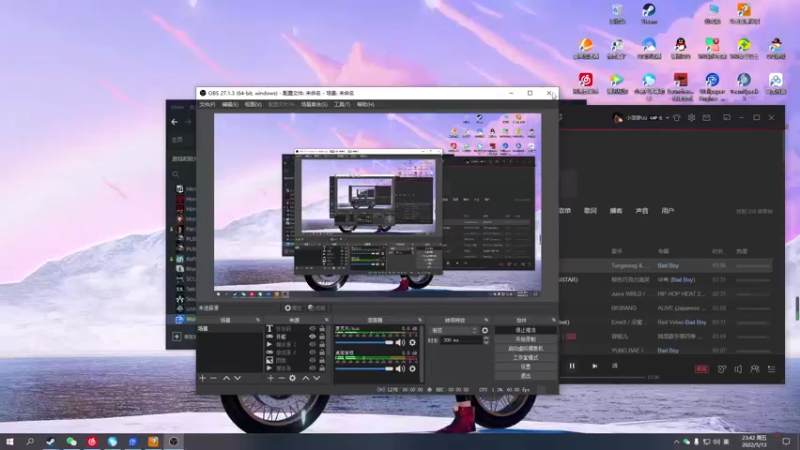
Task: Open source properties gear in sources toolbar
Action: coord(292,378)
